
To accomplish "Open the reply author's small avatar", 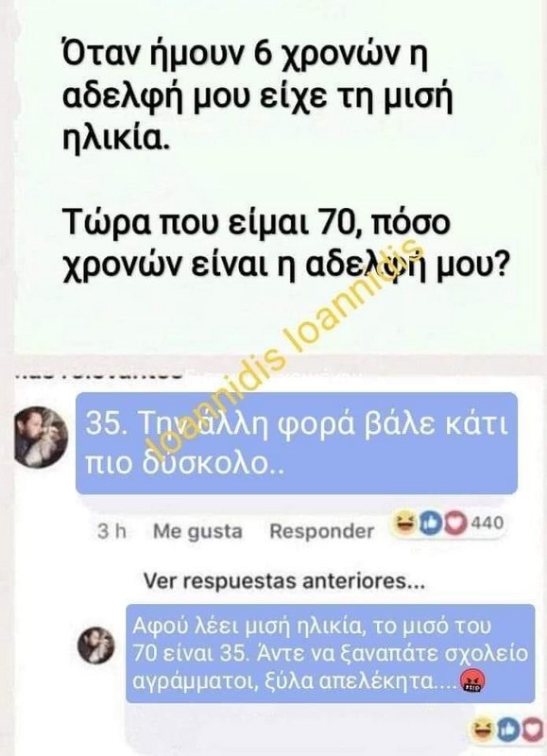I will (96, 645).
